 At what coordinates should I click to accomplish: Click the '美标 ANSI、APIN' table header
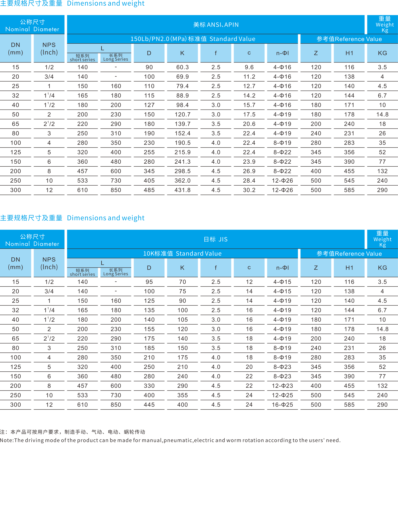point(216,25)
